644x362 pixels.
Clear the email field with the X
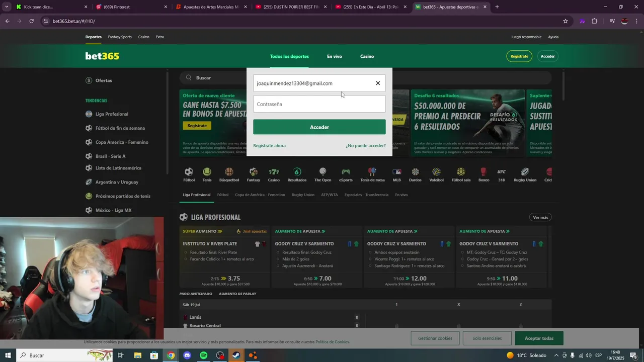(378, 83)
